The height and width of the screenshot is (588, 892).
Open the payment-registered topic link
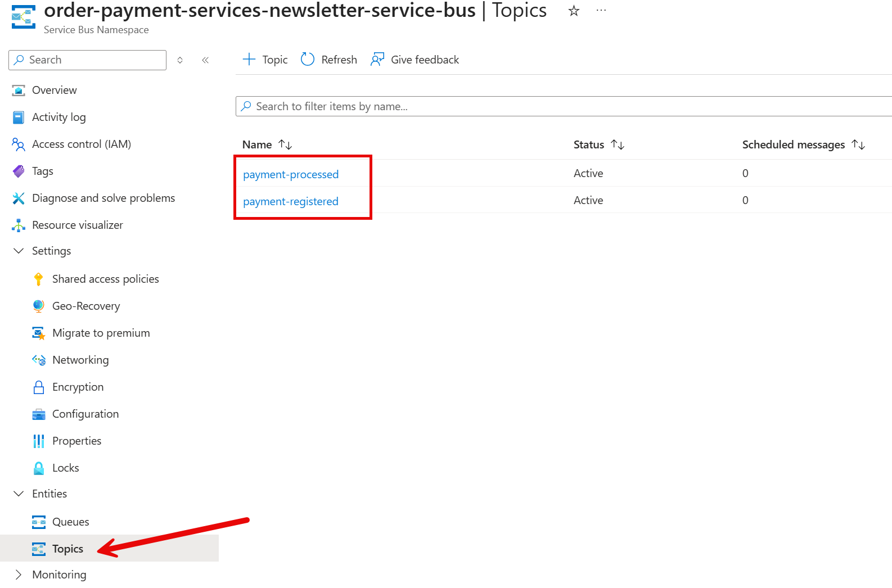pos(291,202)
